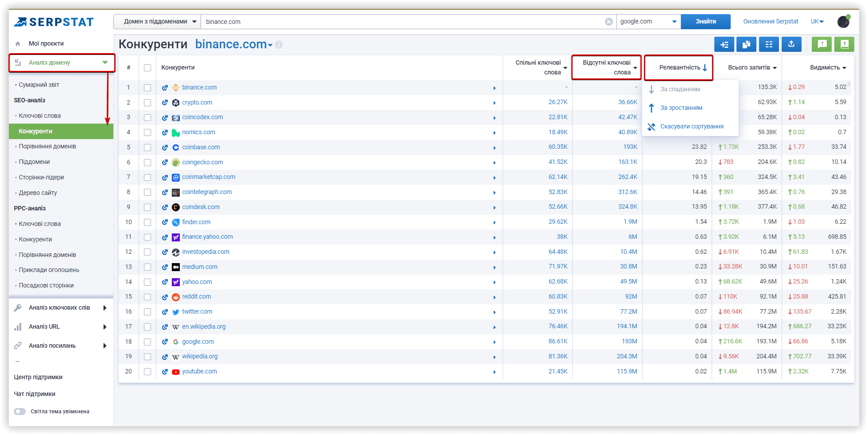Open external link icon for coinbase.com
868x435 pixels.
[165, 148]
